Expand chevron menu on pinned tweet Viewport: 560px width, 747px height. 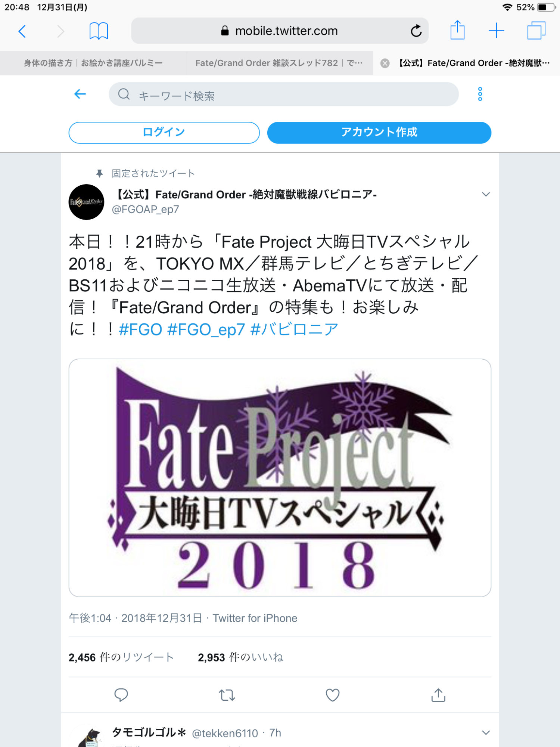(x=486, y=194)
